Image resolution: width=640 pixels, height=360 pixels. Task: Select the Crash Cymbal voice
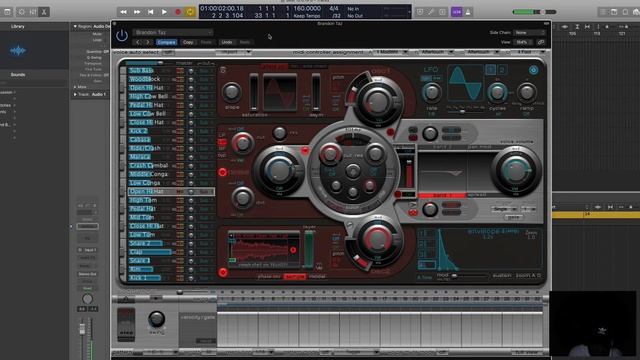click(148, 165)
